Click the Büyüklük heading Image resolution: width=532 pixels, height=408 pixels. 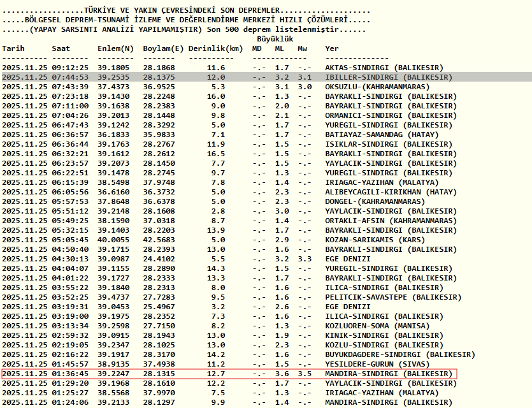tap(275, 39)
